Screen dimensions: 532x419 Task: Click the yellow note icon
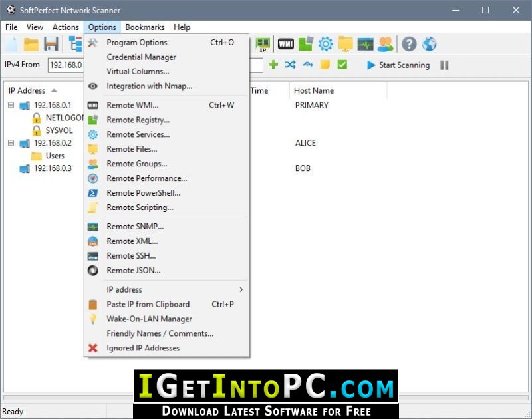[x=325, y=65]
